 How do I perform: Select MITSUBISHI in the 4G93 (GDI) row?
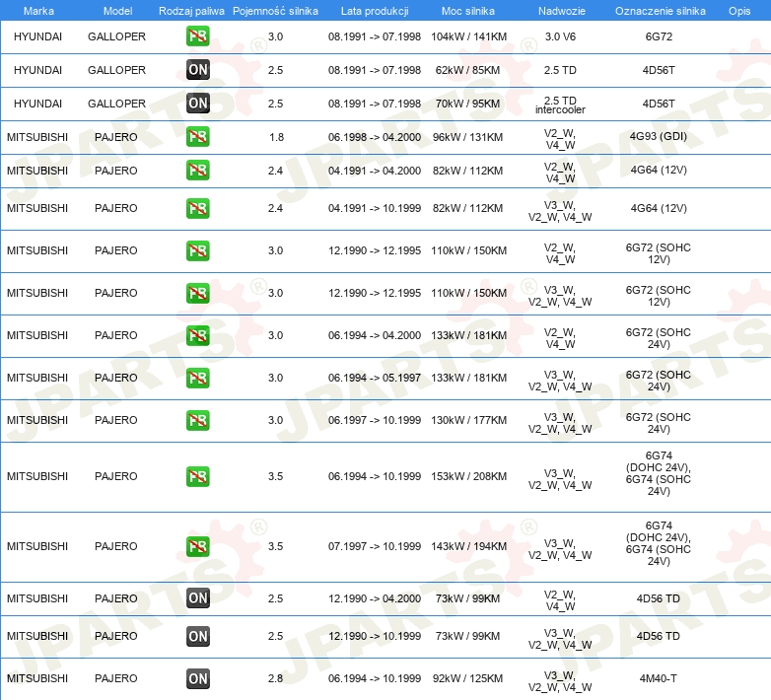(37, 137)
